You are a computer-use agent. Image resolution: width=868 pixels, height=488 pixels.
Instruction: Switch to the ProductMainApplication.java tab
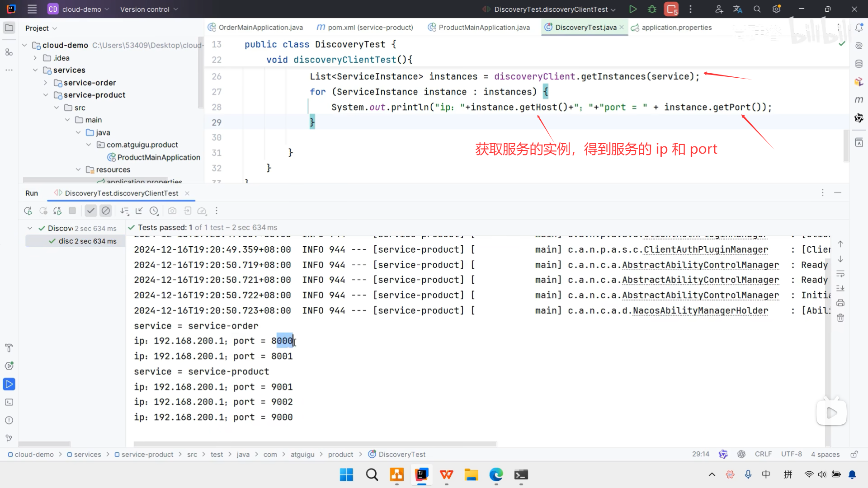coord(484,28)
